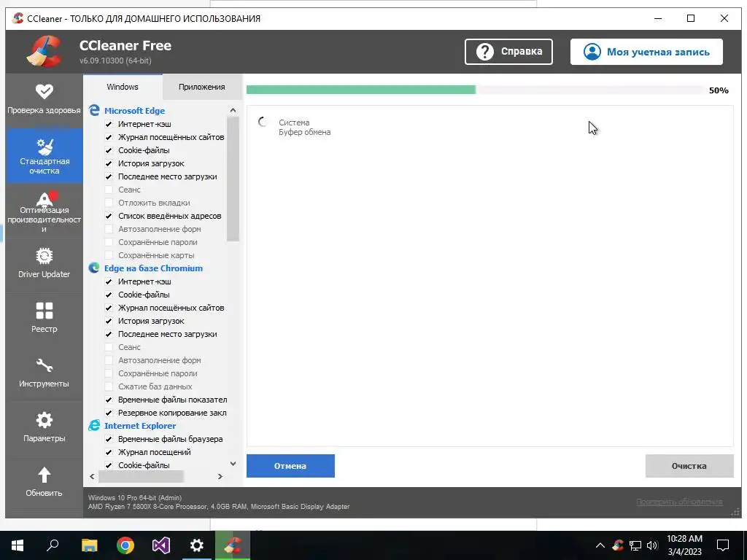This screenshot has width=747, height=560.
Task: Click Проверить обновления link
Action: [x=679, y=502]
